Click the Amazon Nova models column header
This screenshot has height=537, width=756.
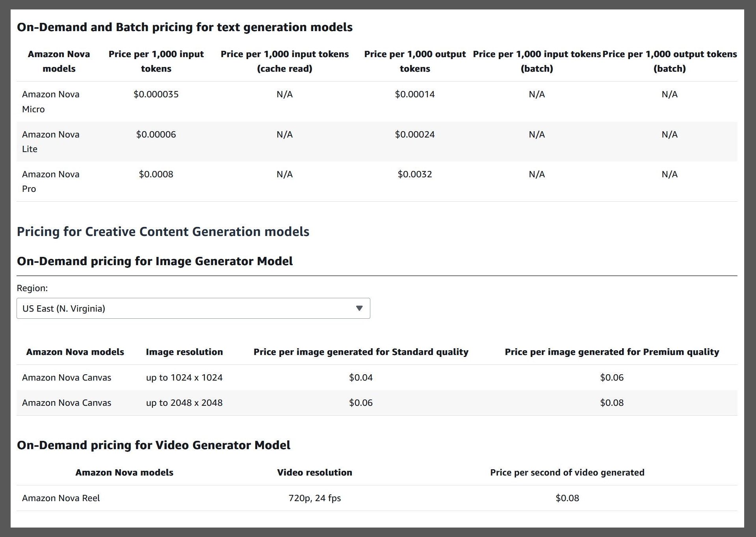coord(75,352)
